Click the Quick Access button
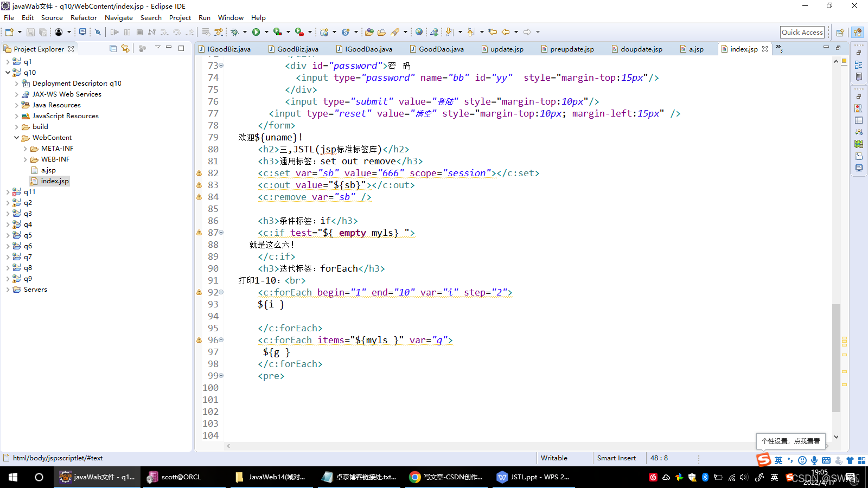 pos(802,32)
